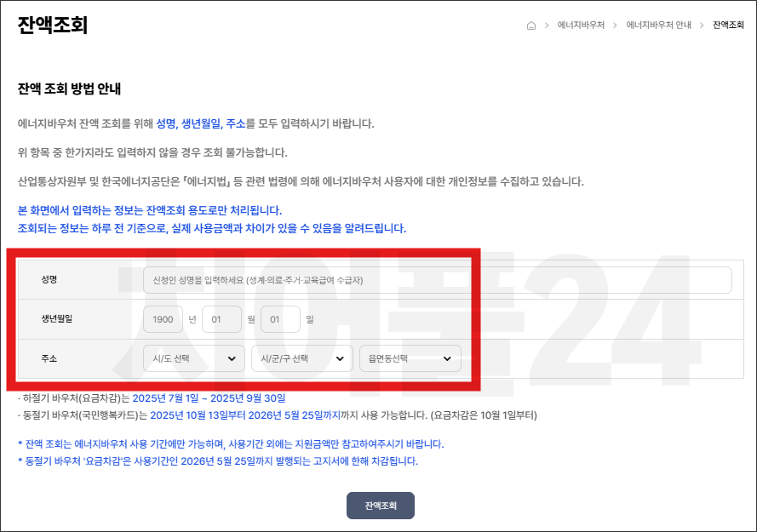This screenshot has width=757, height=532.
Task: Click the large 잔액조회 page title
Action: (53, 26)
